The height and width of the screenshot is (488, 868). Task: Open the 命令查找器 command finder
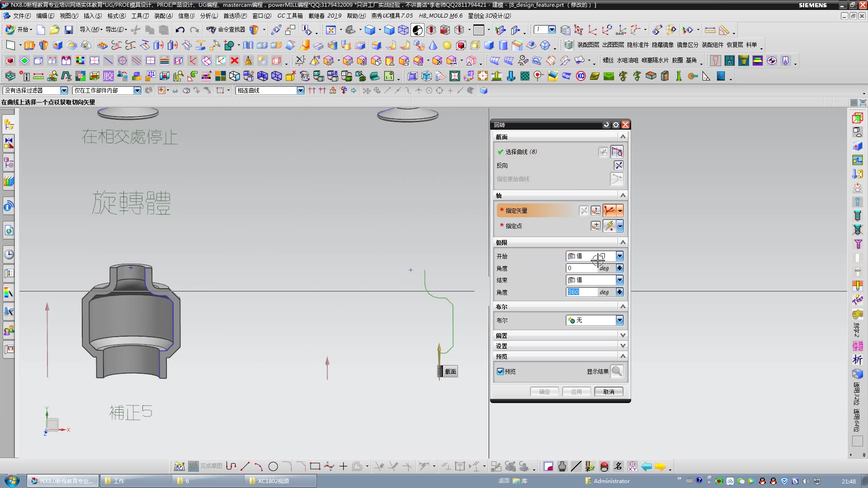click(x=226, y=30)
